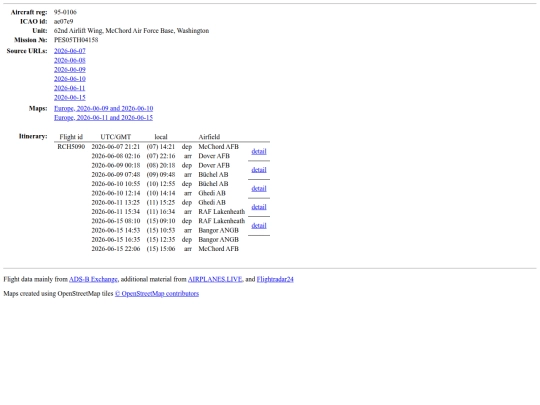
Task: Click UTC time 2026-06-15 16:35
Action: click(116, 240)
